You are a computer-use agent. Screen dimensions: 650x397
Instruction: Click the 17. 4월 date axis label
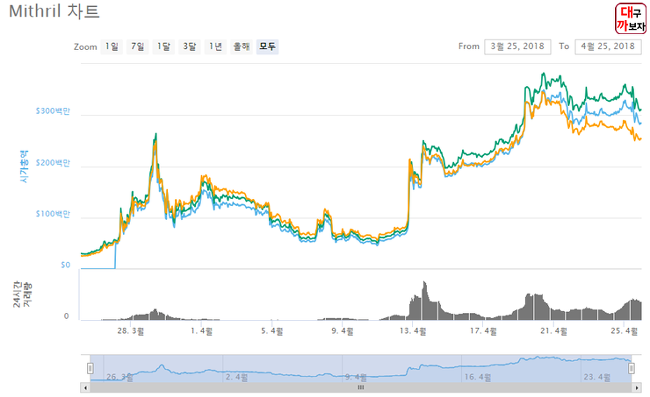tap(483, 331)
